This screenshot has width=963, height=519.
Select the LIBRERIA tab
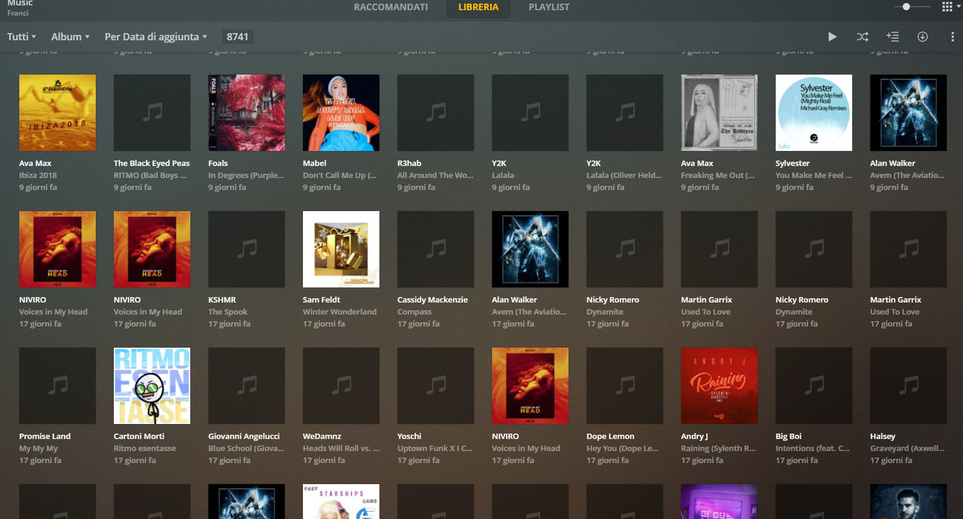(x=478, y=7)
